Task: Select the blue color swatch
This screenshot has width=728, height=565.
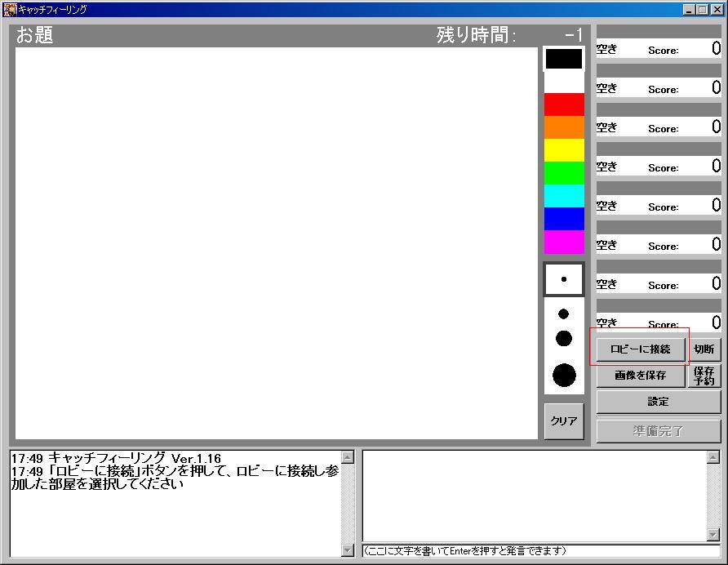Action: point(564,219)
